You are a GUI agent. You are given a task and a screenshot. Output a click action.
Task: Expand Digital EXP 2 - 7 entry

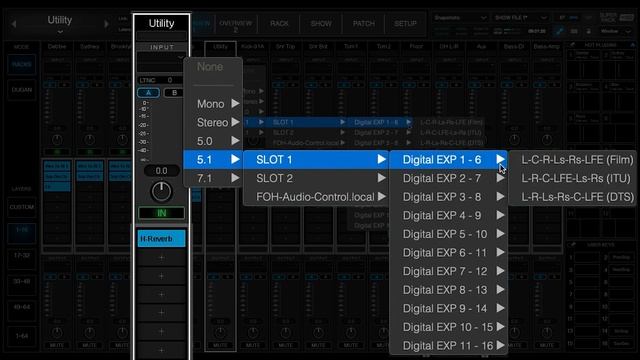tap(448, 178)
